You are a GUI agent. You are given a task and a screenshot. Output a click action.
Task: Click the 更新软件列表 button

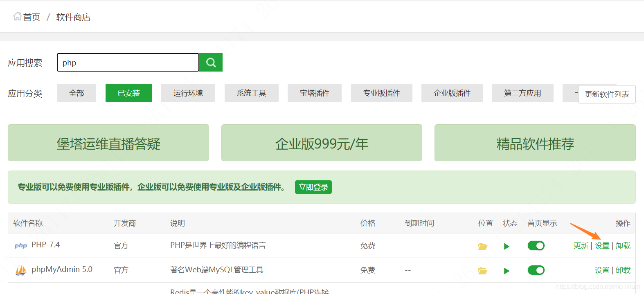[607, 94]
